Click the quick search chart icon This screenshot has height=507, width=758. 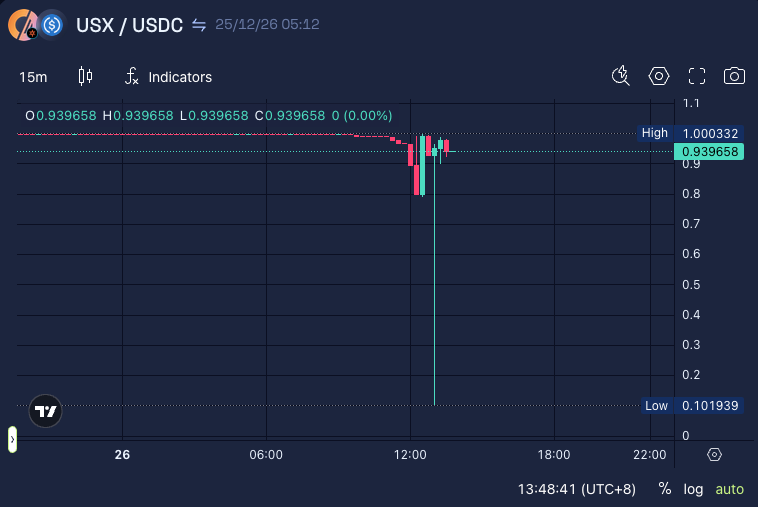(621, 76)
